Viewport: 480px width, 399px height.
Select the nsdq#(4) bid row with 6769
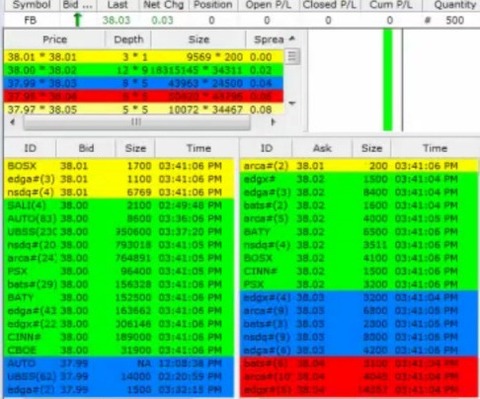[119, 192]
